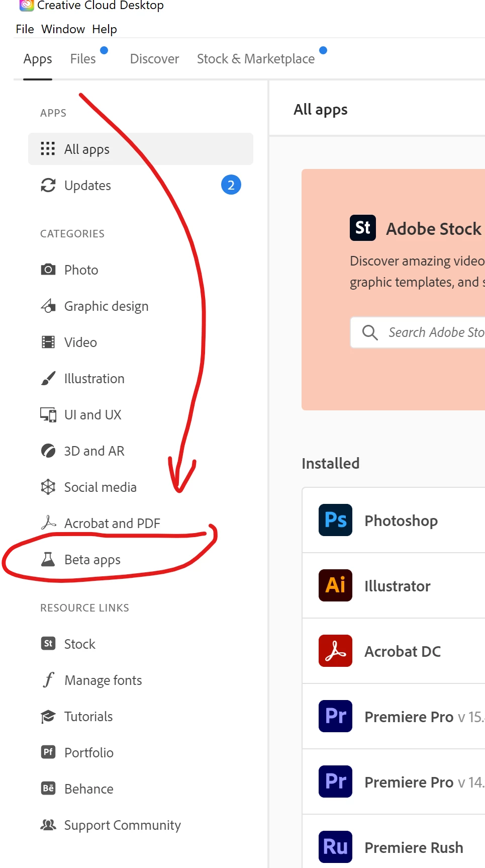Select the Graphic design category label
Viewport: 485px width, 868px height.
click(x=107, y=306)
